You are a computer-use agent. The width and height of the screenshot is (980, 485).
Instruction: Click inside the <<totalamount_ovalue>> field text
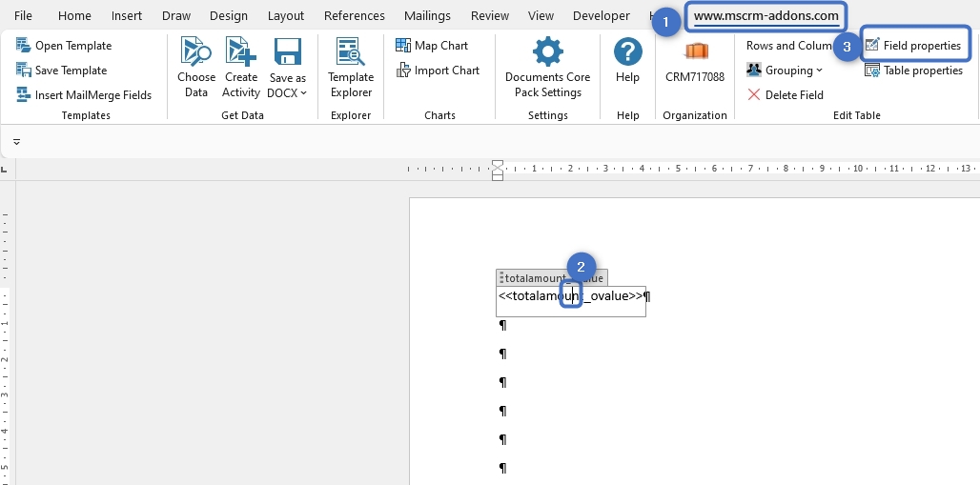click(x=571, y=296)
